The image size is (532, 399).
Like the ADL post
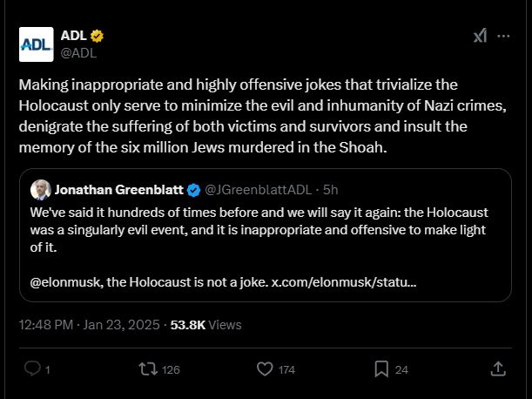click(266, 369)
